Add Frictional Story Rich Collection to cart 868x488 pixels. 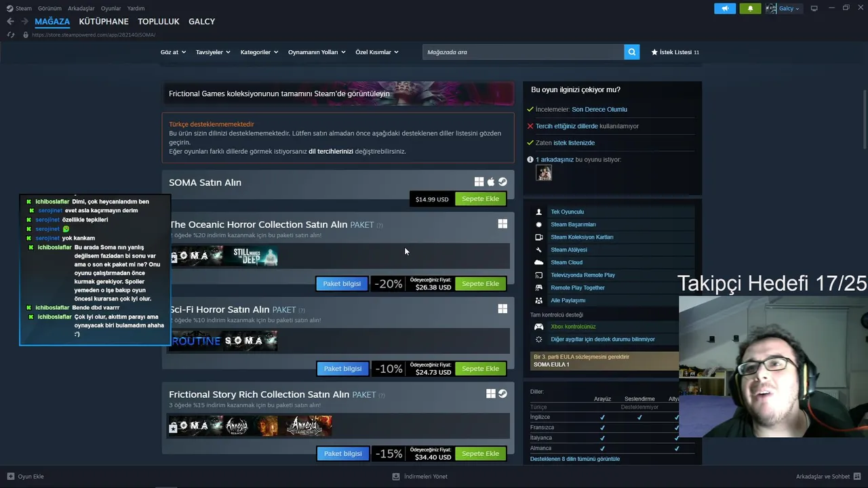click(x=480, y=453)
